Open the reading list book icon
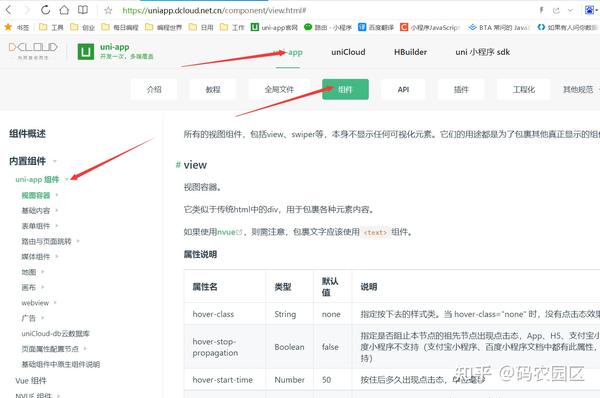This screenshot has height=398, width=600. [x=83, y=10]
